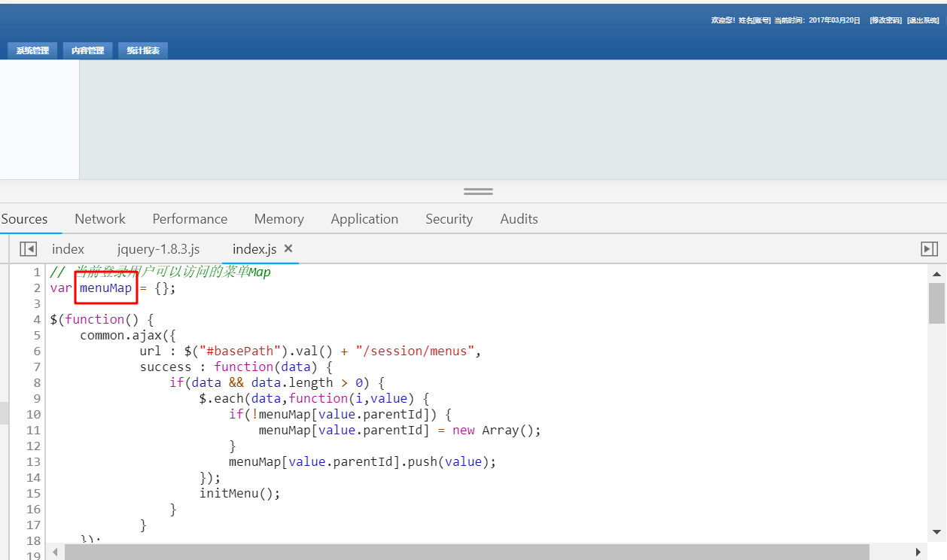
Task: Click the vertical scrollbar down arrow
Action: tap(936, 532)
